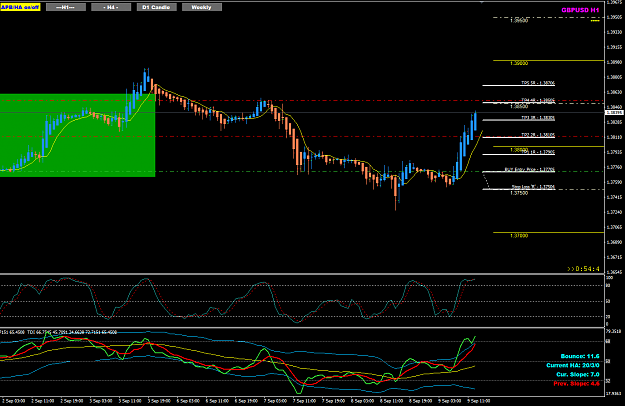Select the TP3 take-profit level label
Screen dimensions: 625x406
[x=538, y=118]
